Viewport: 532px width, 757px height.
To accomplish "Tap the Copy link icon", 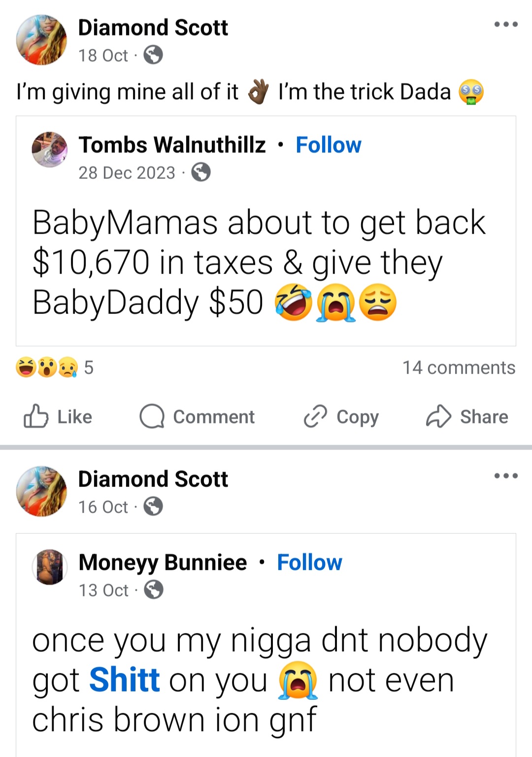I will pyautogui.click(x=315, y=416).
